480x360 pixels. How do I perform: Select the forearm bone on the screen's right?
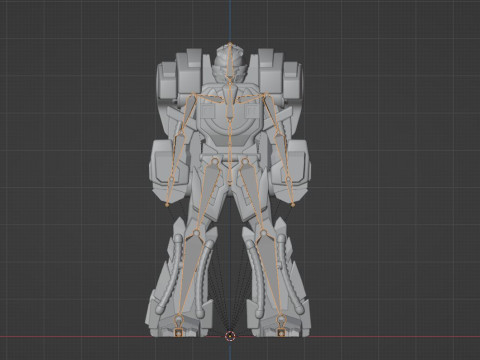click(283, 156)
